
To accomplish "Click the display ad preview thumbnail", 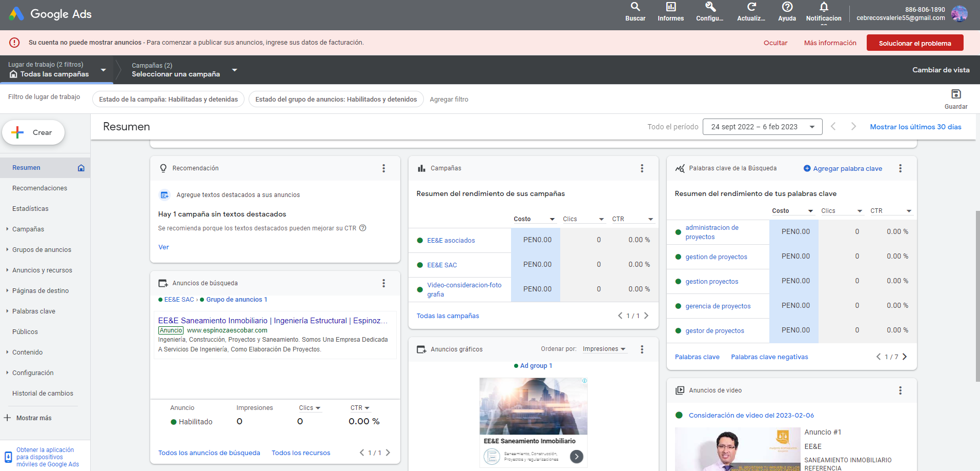I will (x=533, y=406).
